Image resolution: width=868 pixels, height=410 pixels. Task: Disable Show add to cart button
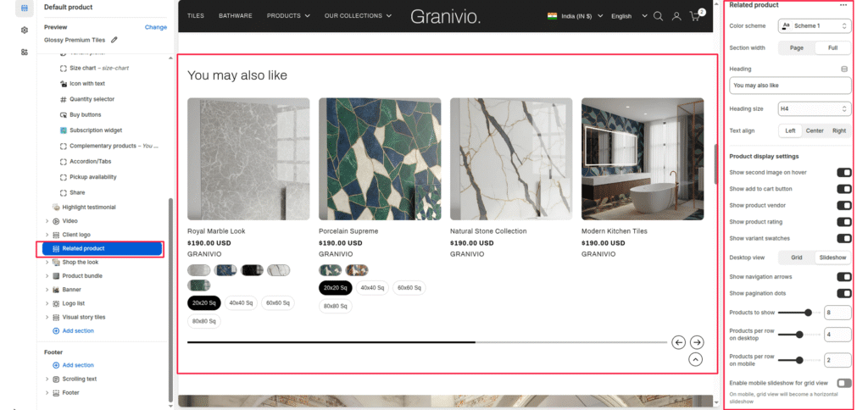click(x=843, y=189)
